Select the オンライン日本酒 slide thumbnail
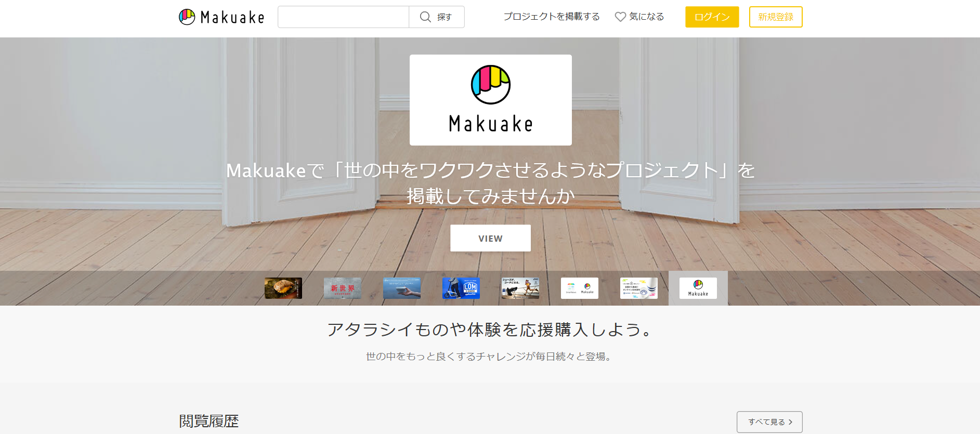Viewport: 980px width, 434px height. [x=639, y=288]
